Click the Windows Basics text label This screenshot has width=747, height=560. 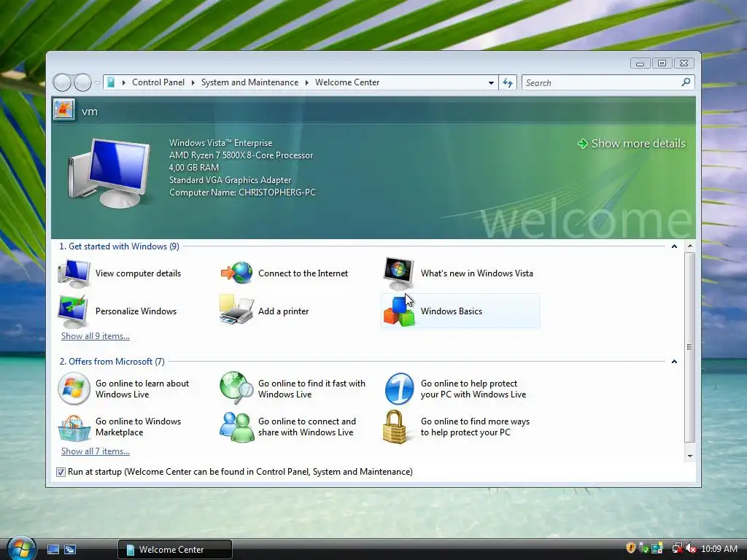pyautogui.click(x=451, y=311)
